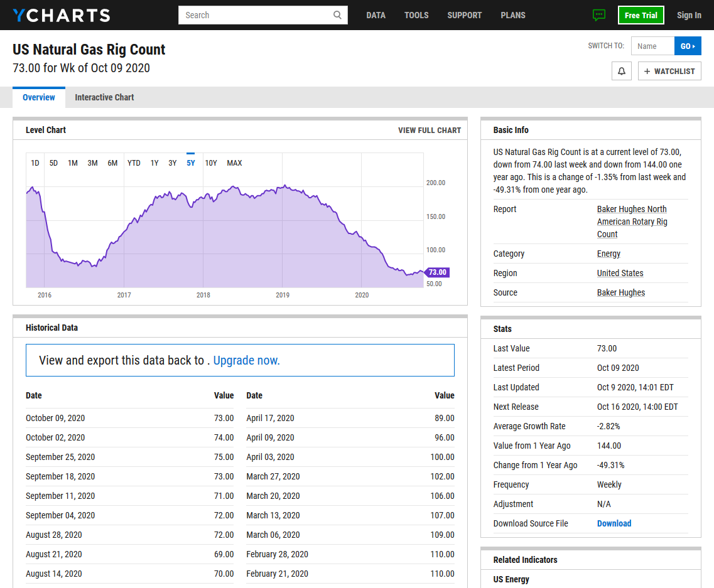This screenshot has height=588, width=714.
Task: Click the 69.00 value for August 21
Action: 224,554
